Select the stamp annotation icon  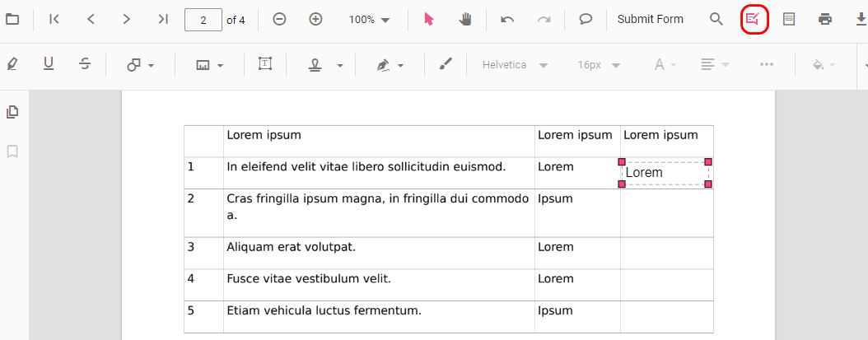coord(315,65)
